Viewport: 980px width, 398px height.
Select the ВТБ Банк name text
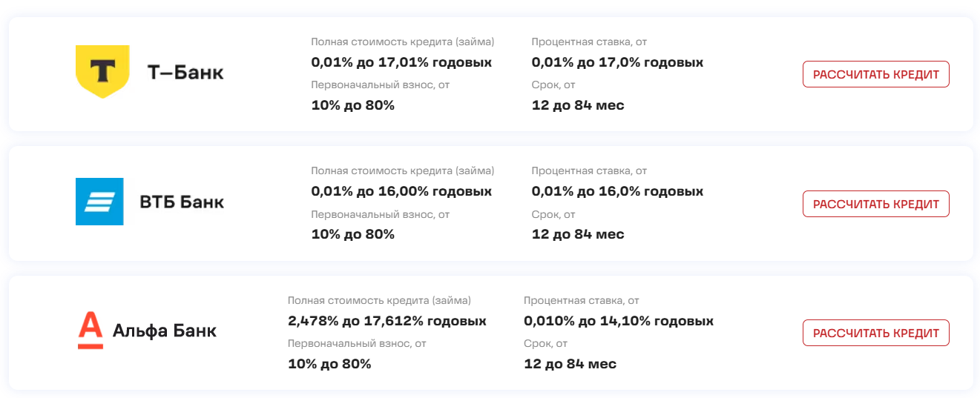[x=182, y=202]
